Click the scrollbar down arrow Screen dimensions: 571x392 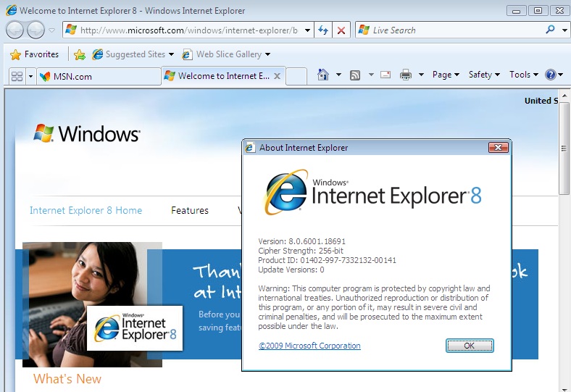pos(564,388)
